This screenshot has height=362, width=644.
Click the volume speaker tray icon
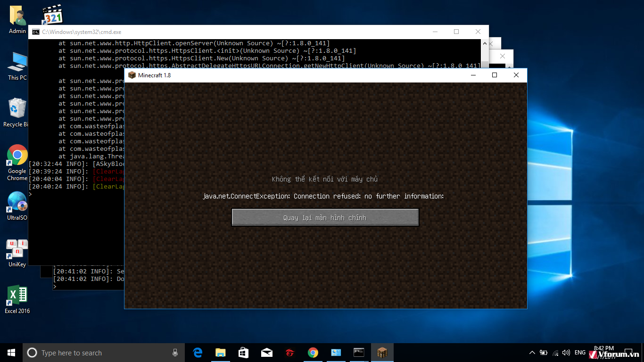click(x=566, y=353)
